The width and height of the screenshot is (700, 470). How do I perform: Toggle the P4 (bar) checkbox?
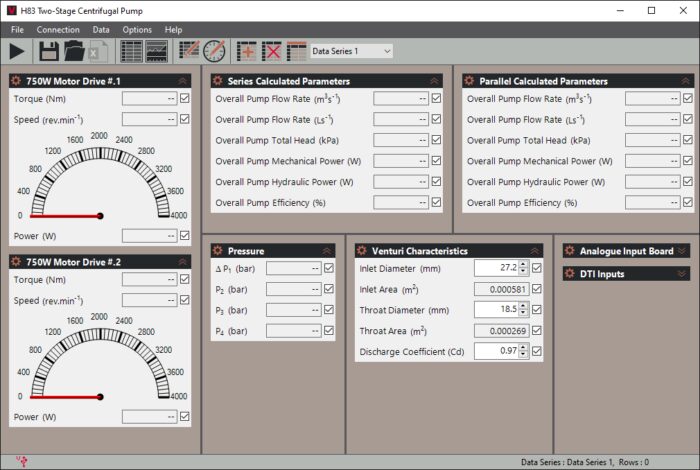pyautogui.click(x=329, y=330)
